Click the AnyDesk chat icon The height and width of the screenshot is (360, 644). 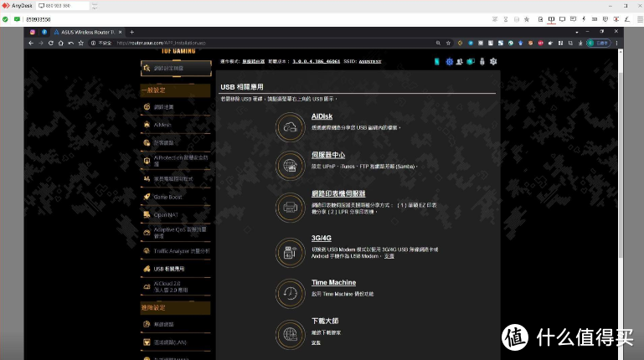[573, 19]
